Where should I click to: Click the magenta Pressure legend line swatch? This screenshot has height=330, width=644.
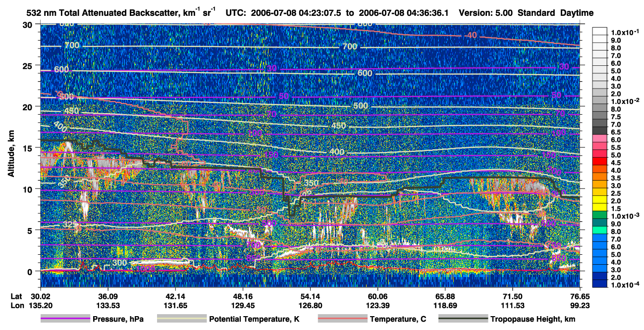(65, 319)
